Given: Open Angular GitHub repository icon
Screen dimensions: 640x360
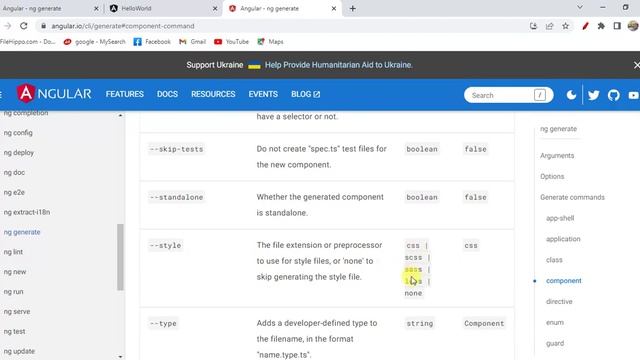Looking at the screenshot, I should pyautogui.click(x=613, y=95).
